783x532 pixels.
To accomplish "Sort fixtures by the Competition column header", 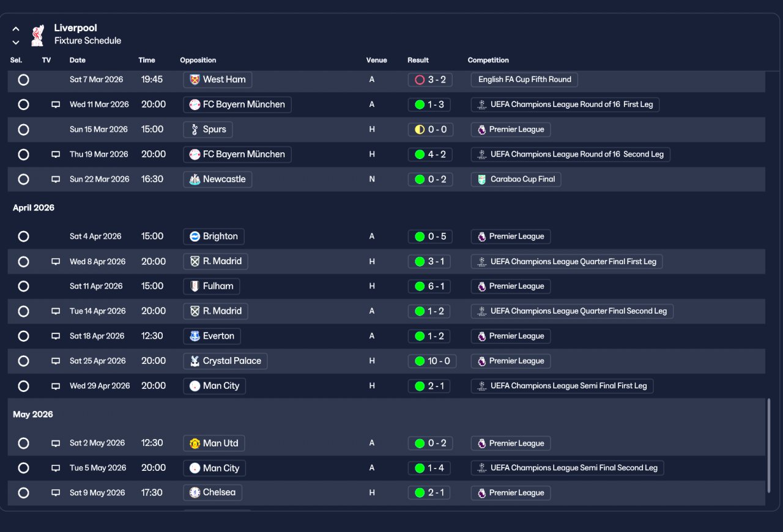I will click(x=488, y=60).
